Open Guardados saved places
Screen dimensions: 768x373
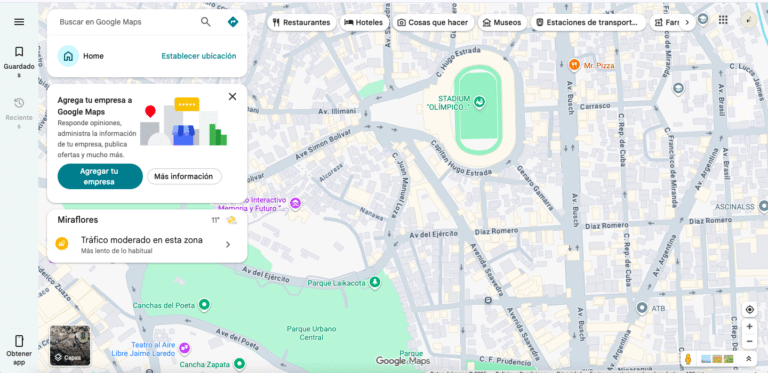pos(19,61)
